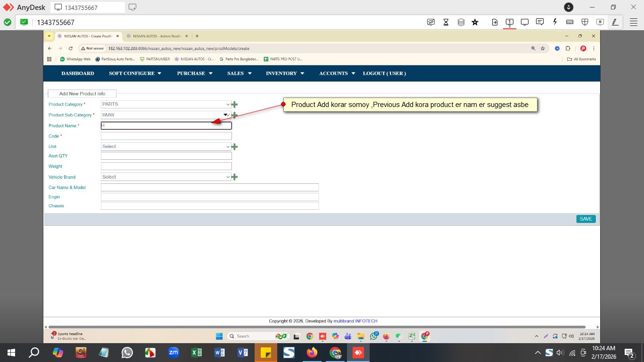The height and width of the screenshot is (362, 644).
Task: Open WhatsApp Web bookmark
Action: point(75,59)
